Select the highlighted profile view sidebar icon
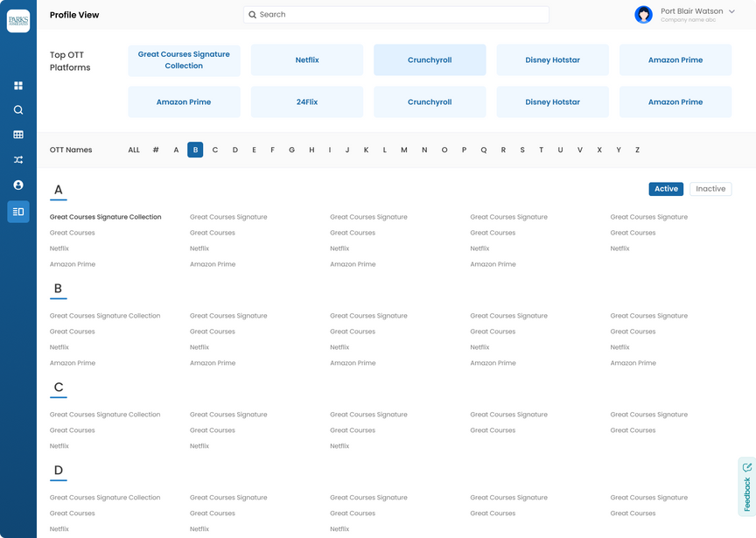756x538 pixels. point(18,212)
